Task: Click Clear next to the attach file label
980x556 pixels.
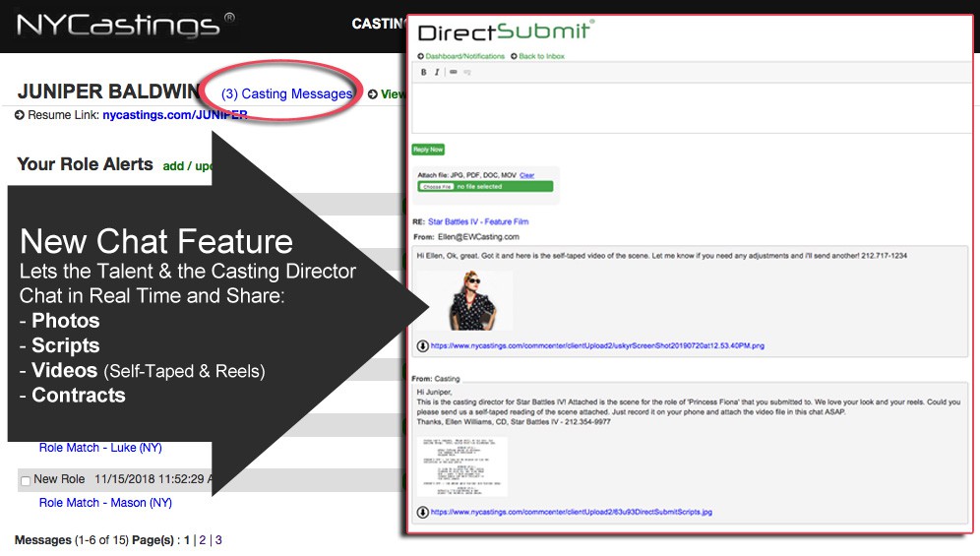Action: (x=526, y=175)
